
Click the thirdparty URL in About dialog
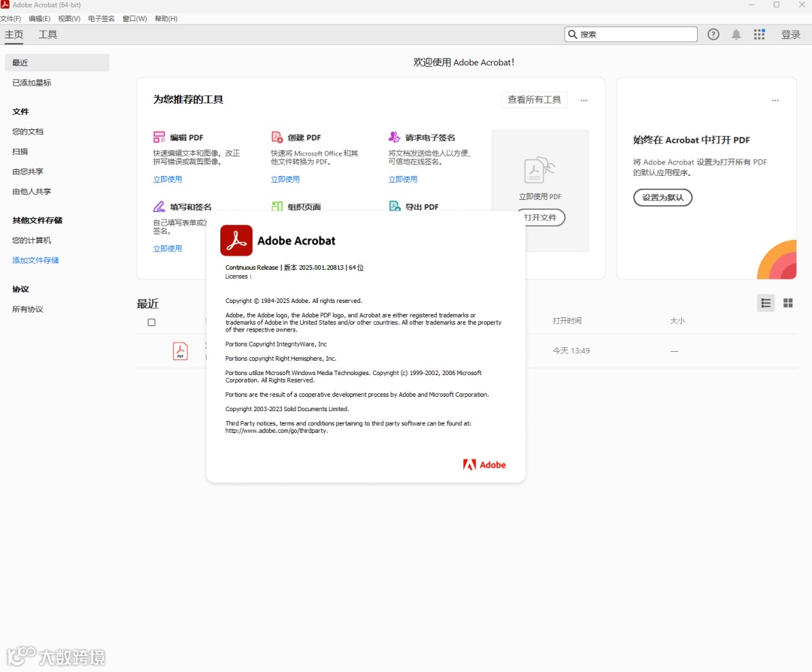(277, 431)
